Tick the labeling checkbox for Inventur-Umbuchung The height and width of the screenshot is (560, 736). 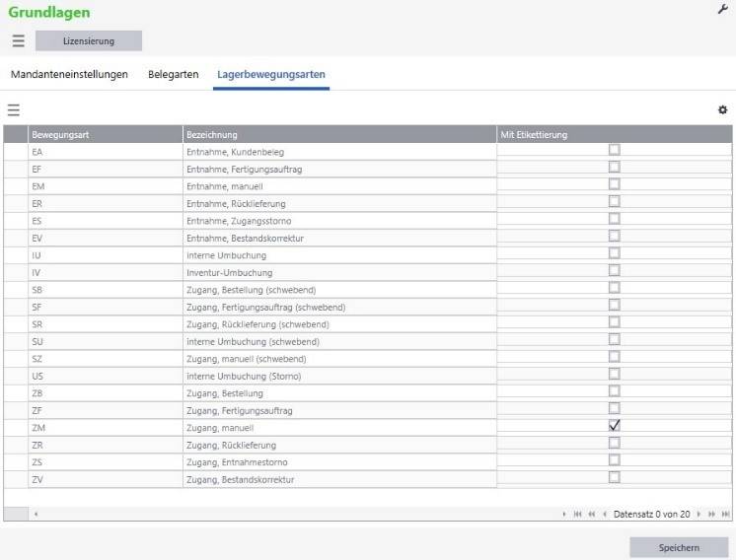pos(615,270)
